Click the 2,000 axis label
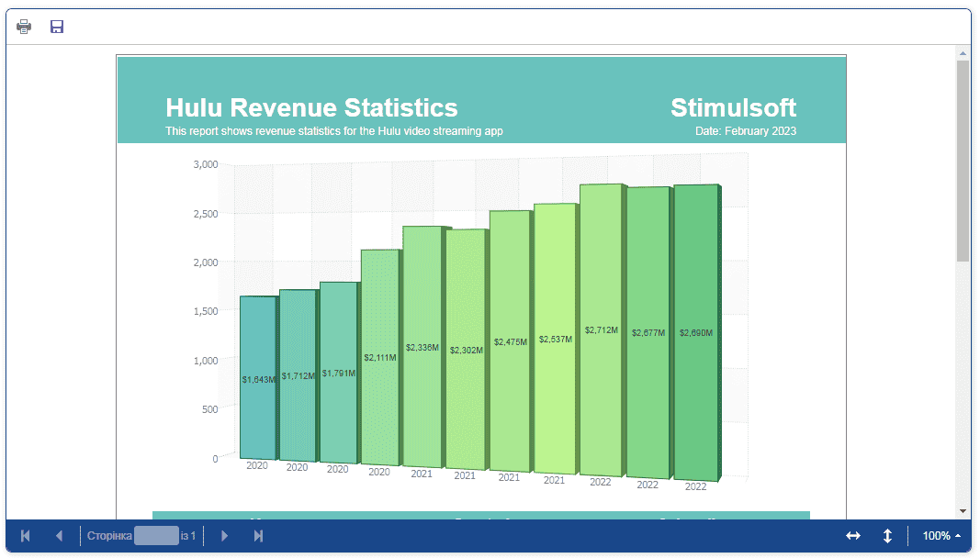 pos(206,262)
